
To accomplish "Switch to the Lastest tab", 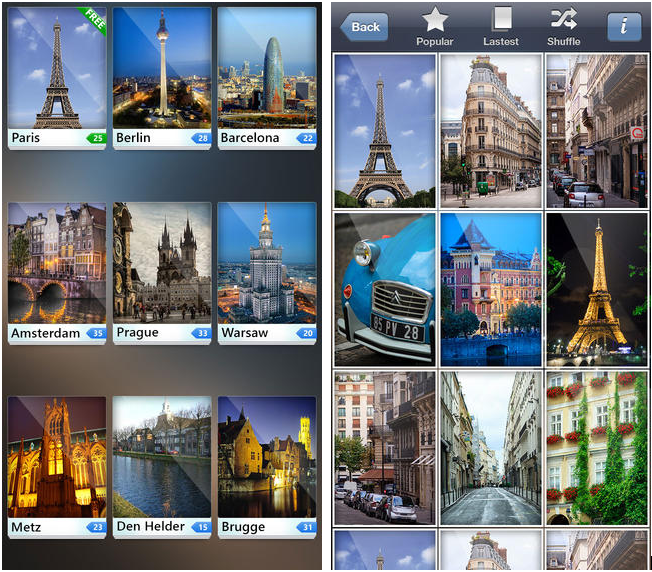I will 501,27.
